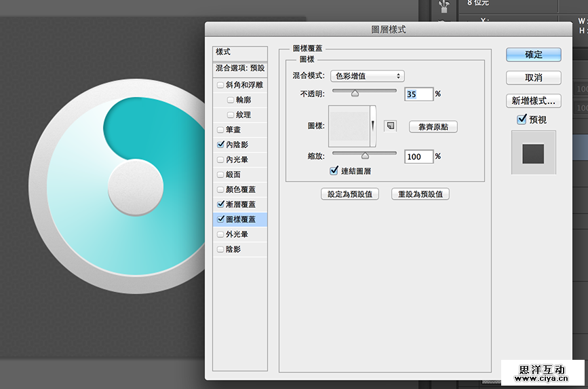Image resolution: width=588 pixels, height=389 pixels.
Task: Click the 靠齊原點 button
Action: [x=433, y=127]
